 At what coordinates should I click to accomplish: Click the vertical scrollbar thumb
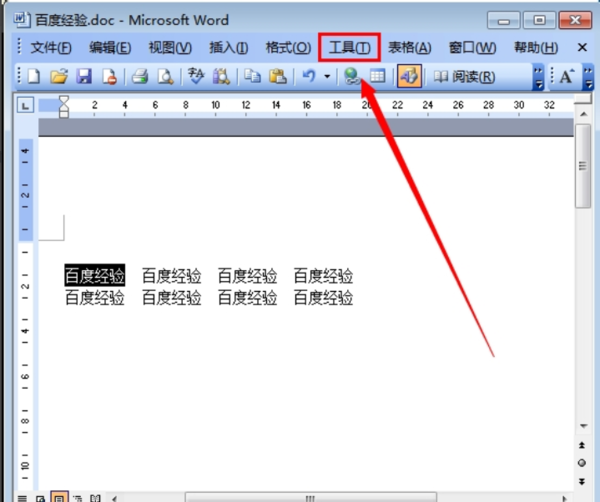coord(583,166)
